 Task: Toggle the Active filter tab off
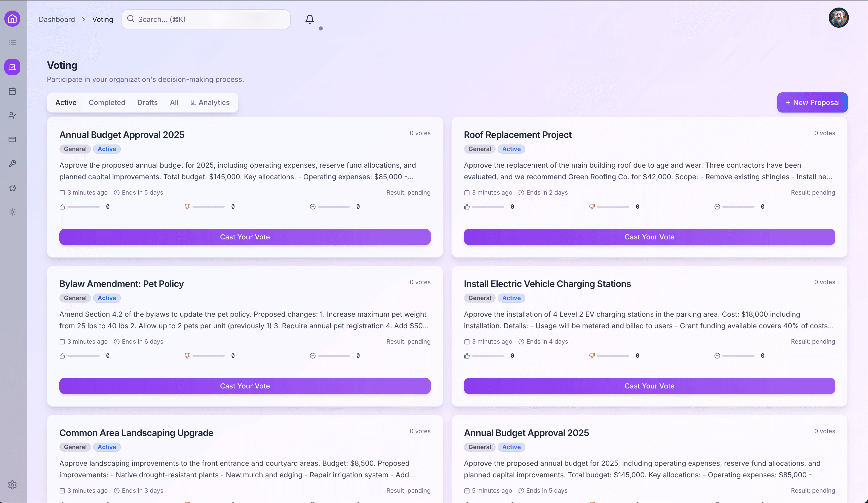coord(66,102)
